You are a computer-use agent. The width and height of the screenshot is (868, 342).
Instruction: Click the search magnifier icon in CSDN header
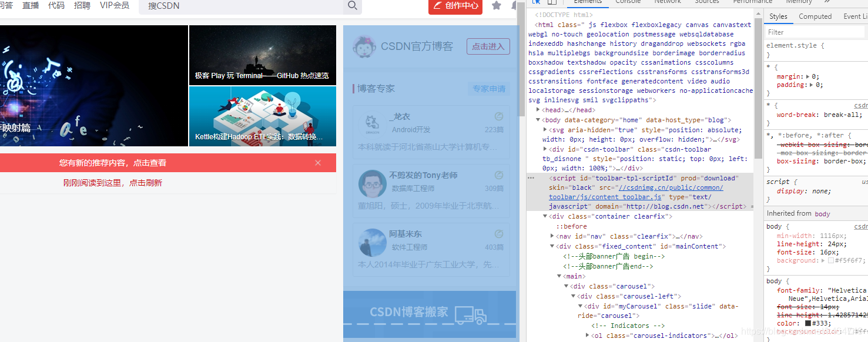click(x=353, y=5)
